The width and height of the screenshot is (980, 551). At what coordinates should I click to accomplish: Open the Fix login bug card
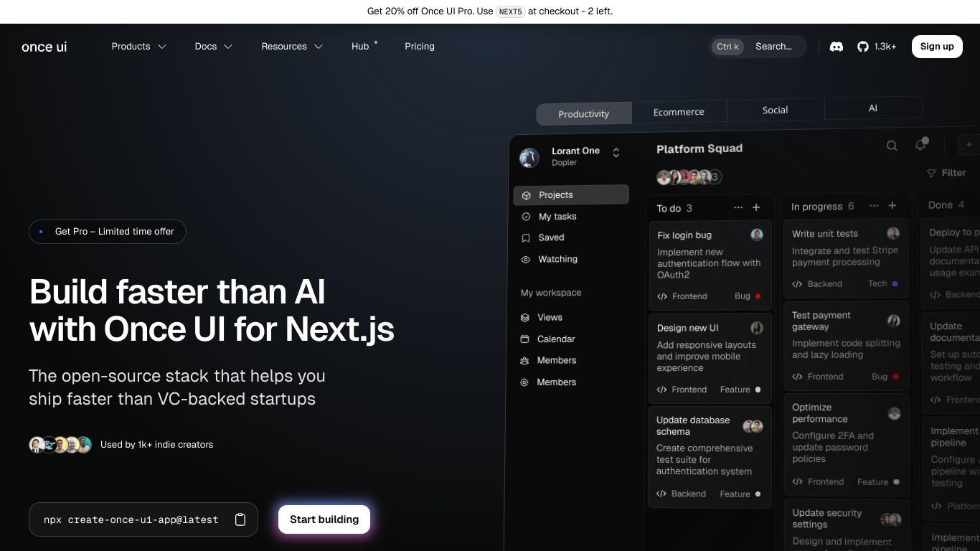click(710, 265)
